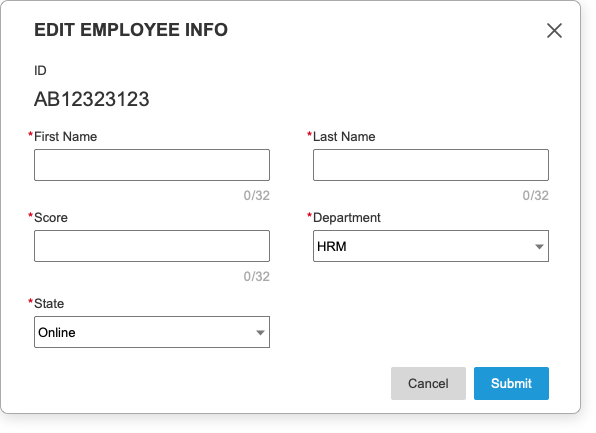Click the ID label above AB12323123
The image size is (596, 433).
40,71
